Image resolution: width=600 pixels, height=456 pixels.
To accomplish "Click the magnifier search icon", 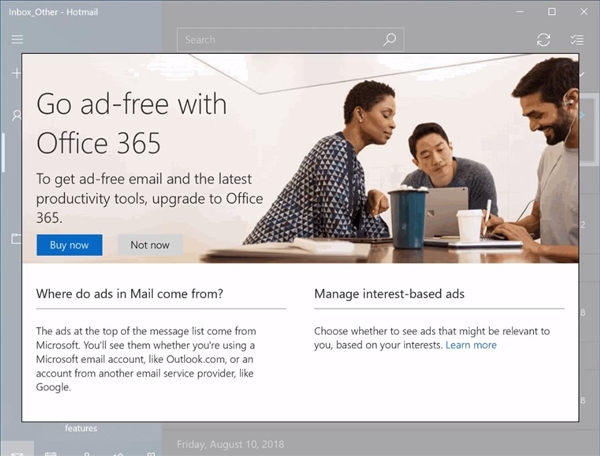I will pyautogui.click(x=389, y=39).
